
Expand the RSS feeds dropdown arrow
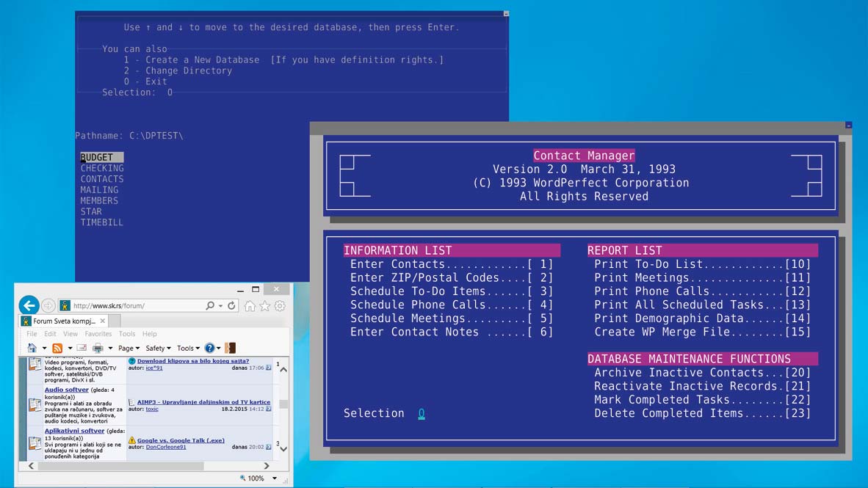[x=70, y=348]
